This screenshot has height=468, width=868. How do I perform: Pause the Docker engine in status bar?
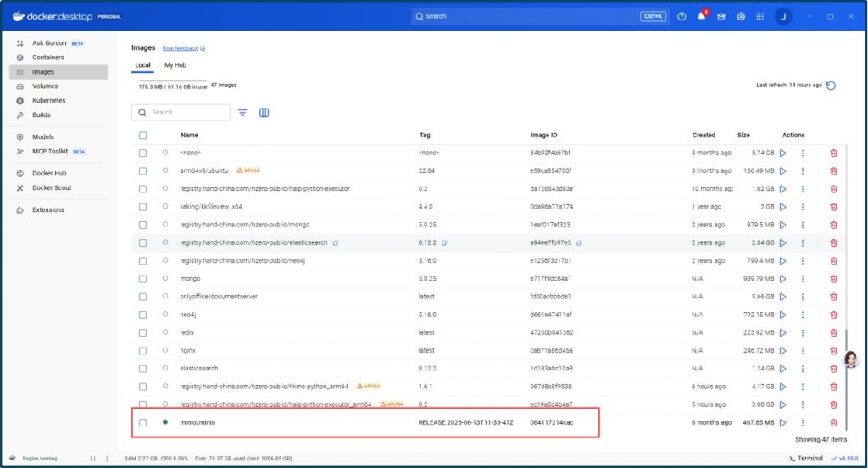[x=93, y=459]
